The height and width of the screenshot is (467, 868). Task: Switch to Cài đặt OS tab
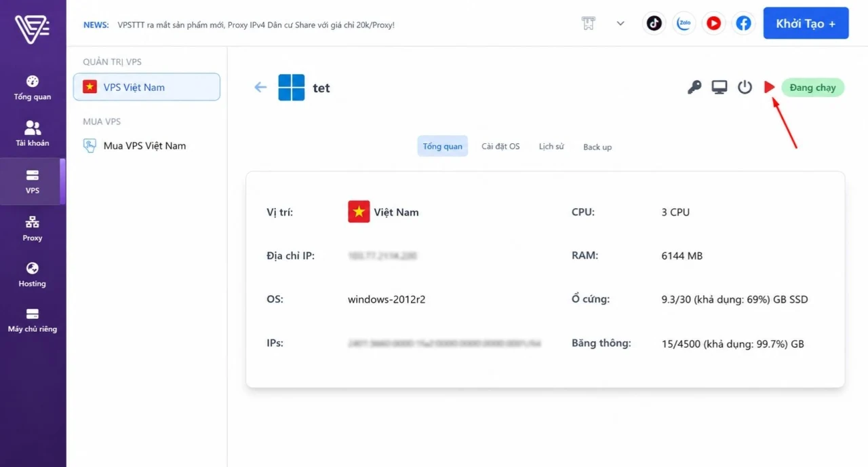click(x=500, y=146)
